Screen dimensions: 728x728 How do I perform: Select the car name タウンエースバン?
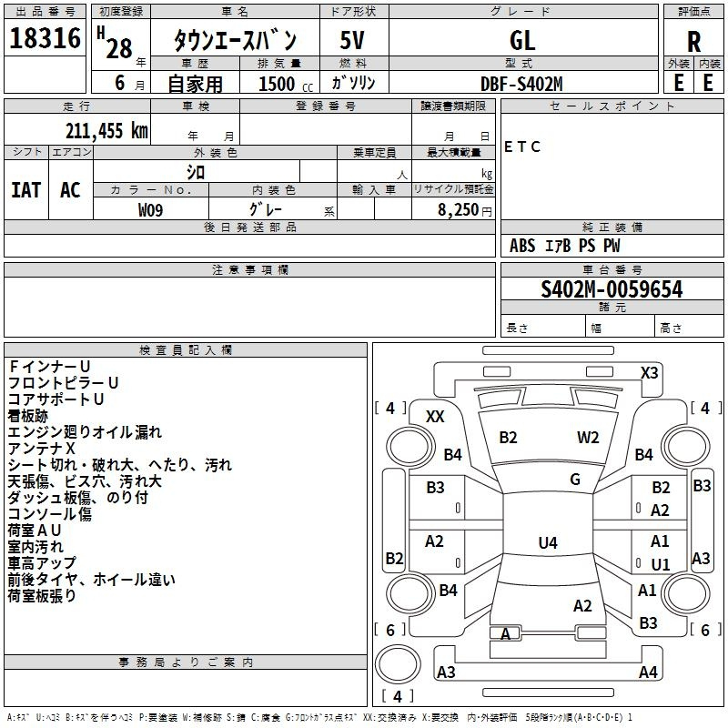235,40
